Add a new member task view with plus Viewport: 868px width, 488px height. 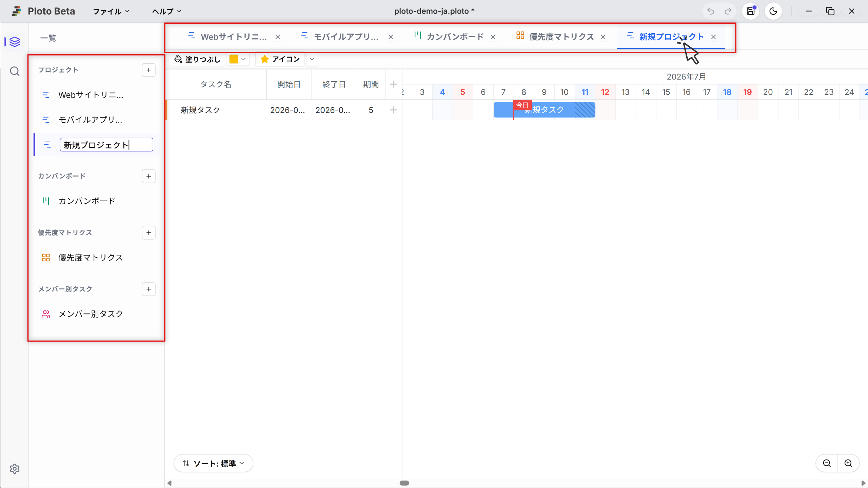(149, 289)
